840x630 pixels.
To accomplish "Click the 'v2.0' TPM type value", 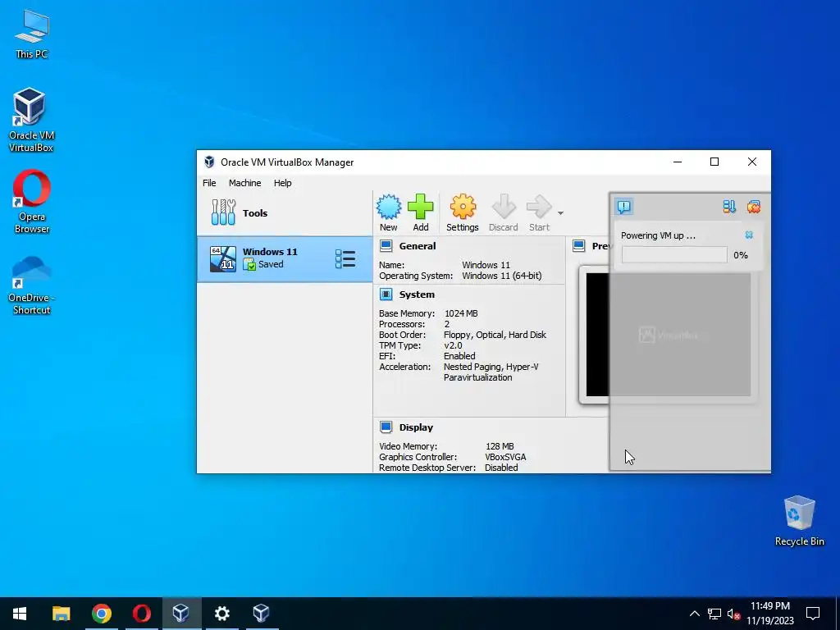I will [x=453, y=345].
